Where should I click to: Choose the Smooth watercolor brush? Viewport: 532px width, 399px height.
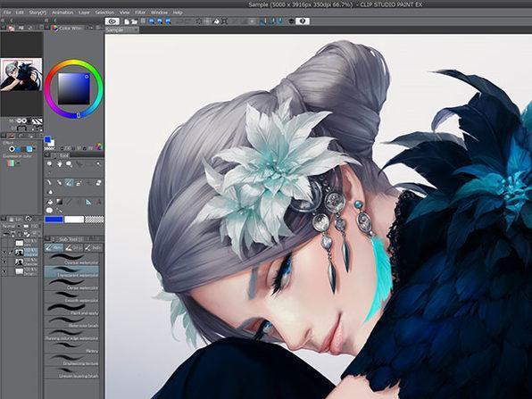coord(71,297)
